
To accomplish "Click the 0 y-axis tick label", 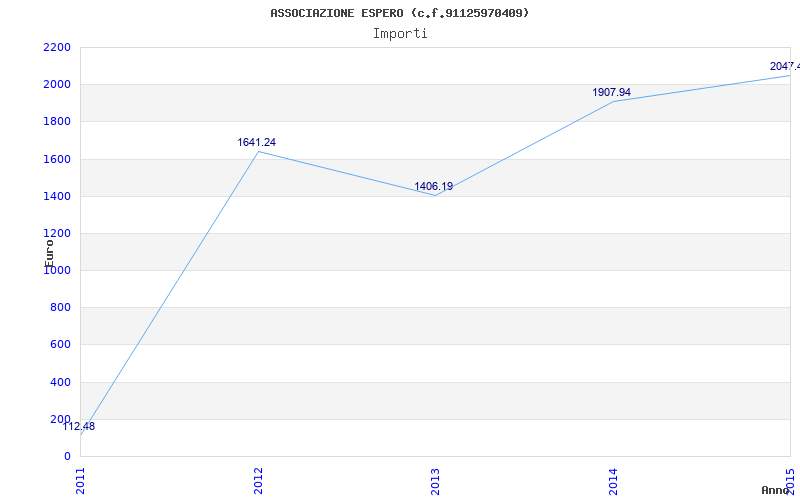I will (68, 457).
